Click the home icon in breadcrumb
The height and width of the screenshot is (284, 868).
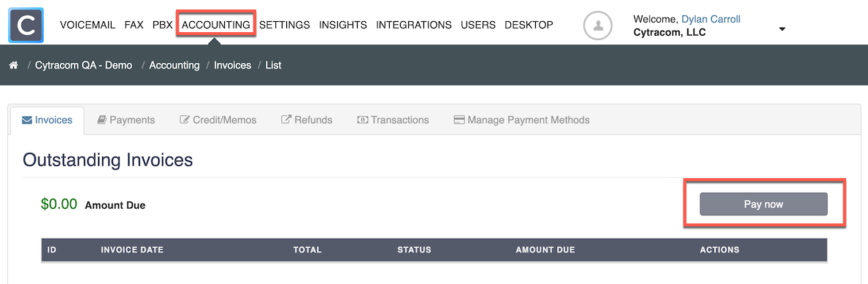[x=13, y=65]
